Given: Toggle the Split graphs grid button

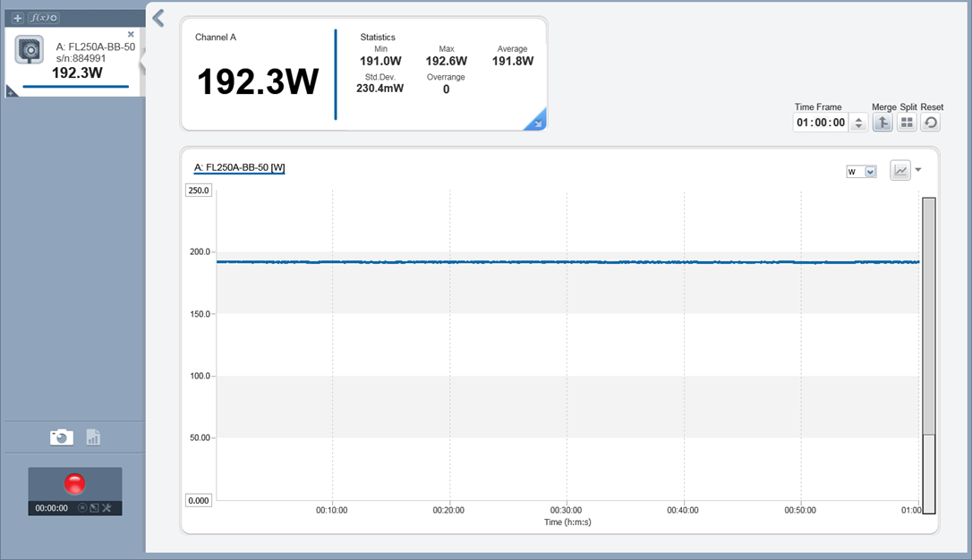Looking at the screenshot, I should 907,123.
